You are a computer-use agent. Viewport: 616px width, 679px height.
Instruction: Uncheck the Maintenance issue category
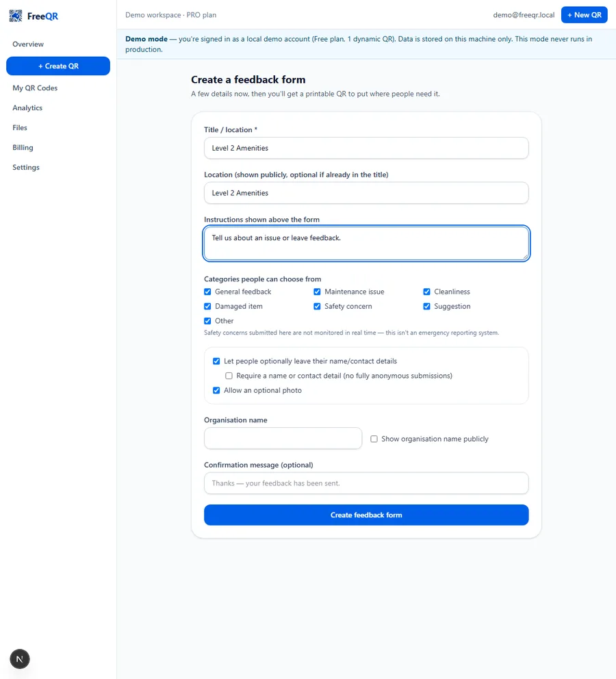318,292
